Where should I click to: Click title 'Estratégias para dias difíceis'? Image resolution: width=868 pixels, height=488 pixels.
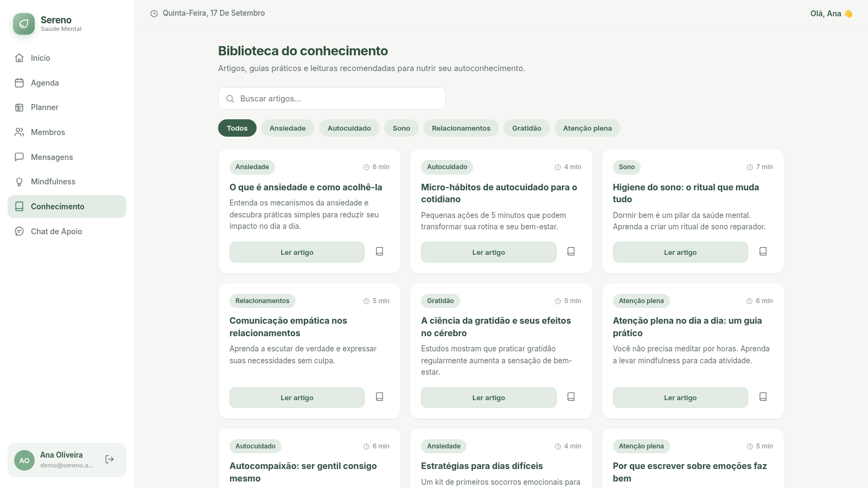pos(482,466)
